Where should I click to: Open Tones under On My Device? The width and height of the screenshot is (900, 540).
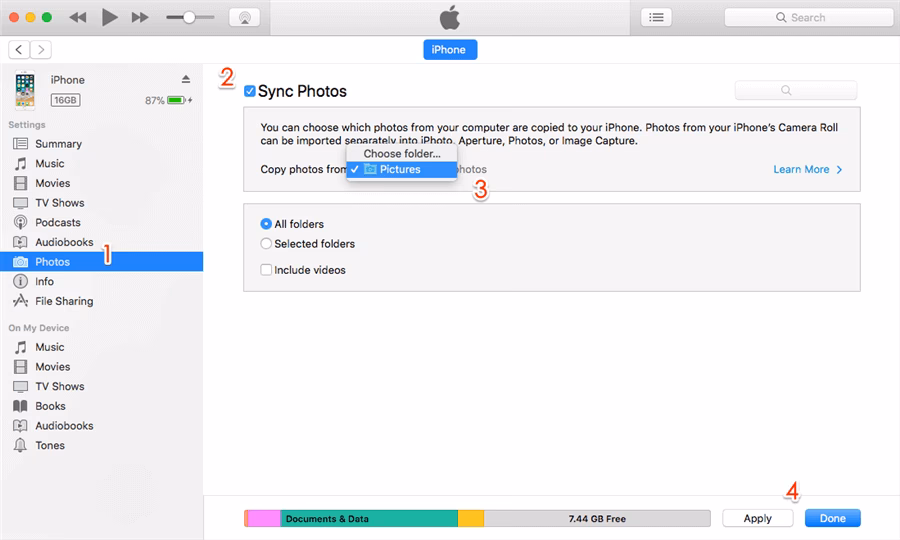[x=50, y=445]
